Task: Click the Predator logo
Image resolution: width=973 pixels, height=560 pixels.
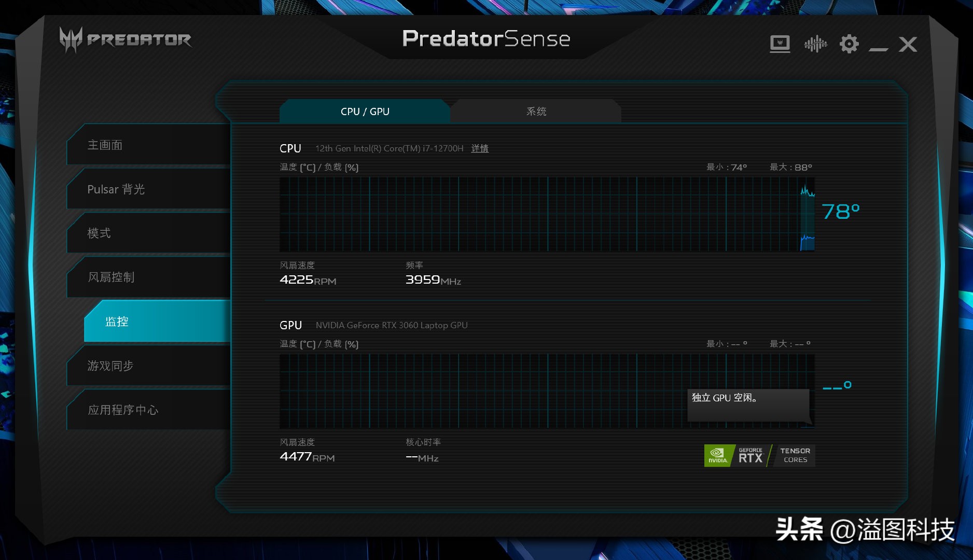Action: point(126,39)
